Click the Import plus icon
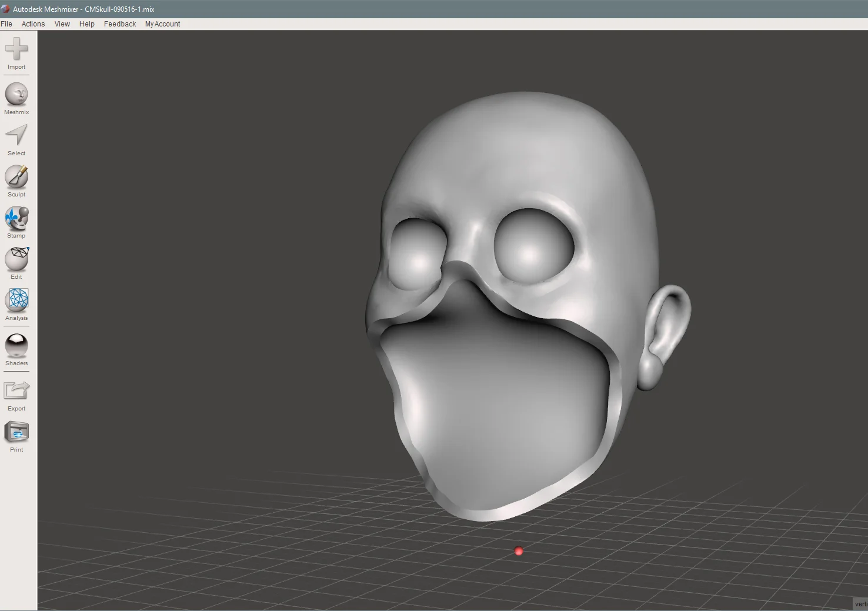The width and height of the screenshot is (868, 611). pyautogui.click(x=16, y=49)
